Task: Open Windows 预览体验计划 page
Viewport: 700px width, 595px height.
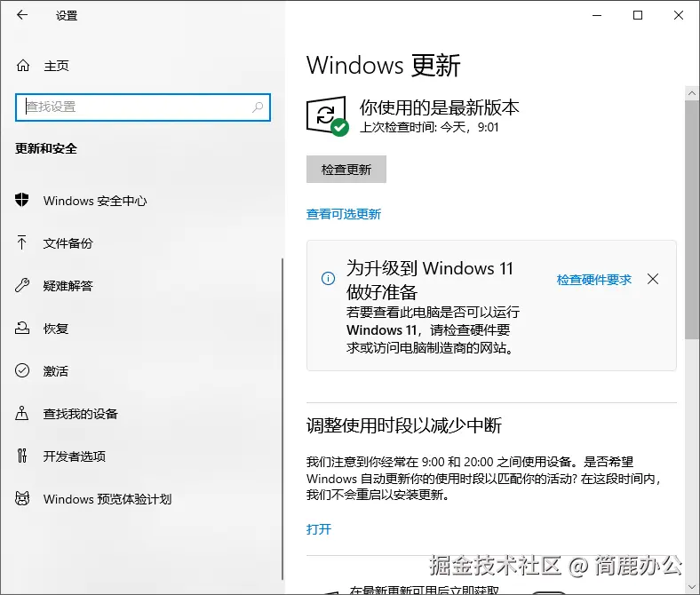Action: click(107, 499)
